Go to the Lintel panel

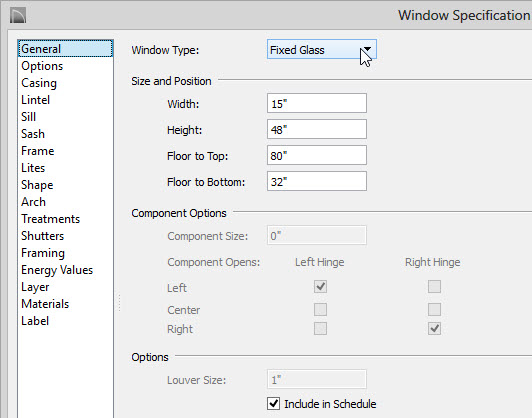[x=36, y=100]
